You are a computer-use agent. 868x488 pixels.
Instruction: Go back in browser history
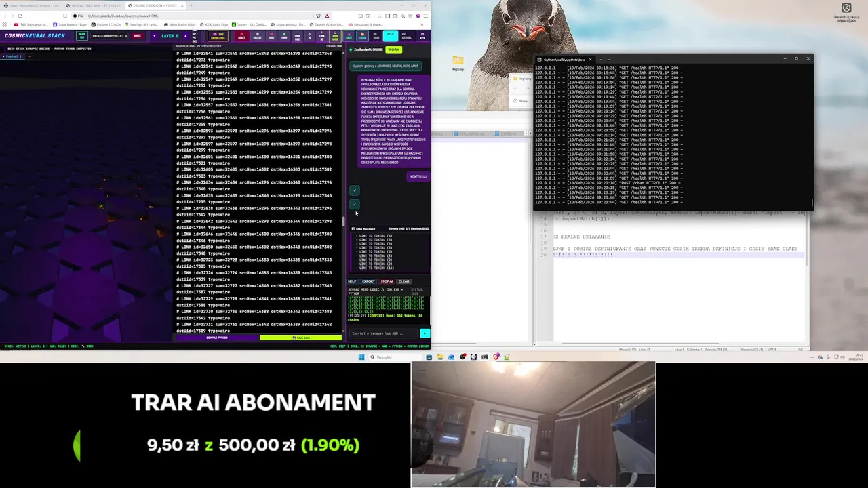point(5,16)
